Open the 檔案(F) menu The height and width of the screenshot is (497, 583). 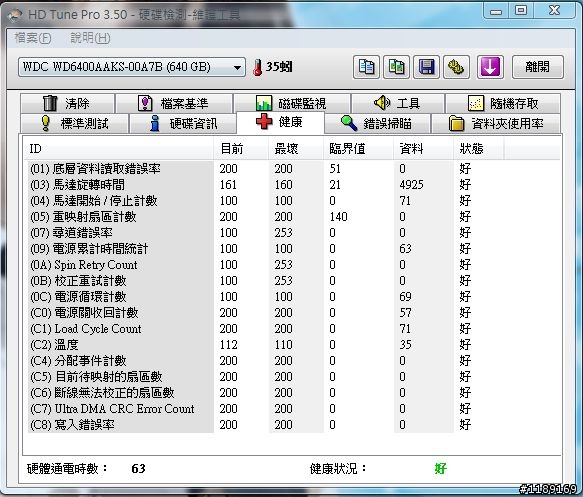33,38
